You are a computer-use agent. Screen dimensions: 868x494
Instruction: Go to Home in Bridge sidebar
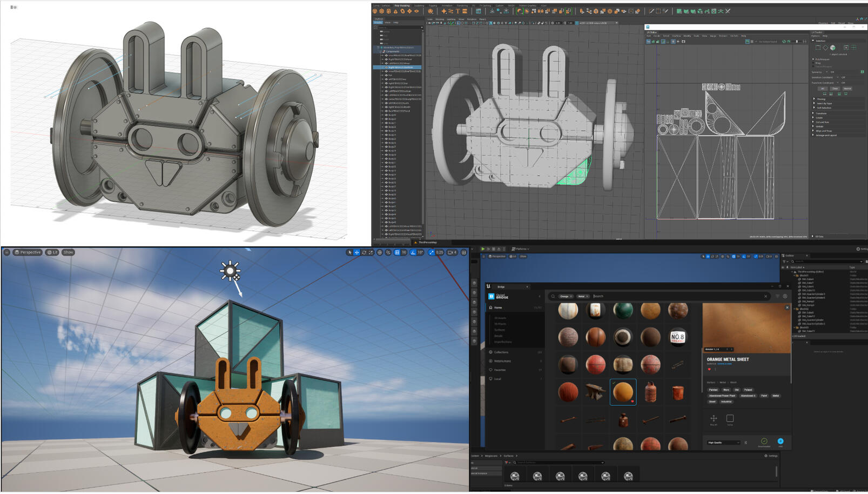(x=497, y=308)
